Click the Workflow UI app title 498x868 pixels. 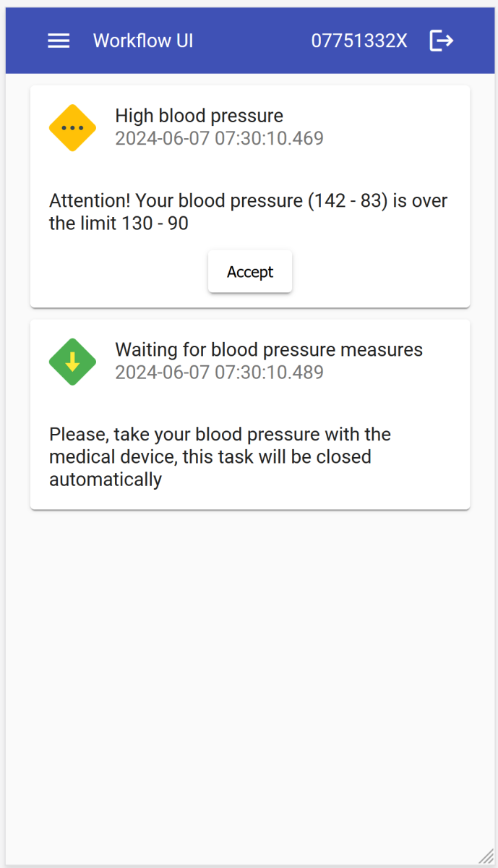click(143, 41)
